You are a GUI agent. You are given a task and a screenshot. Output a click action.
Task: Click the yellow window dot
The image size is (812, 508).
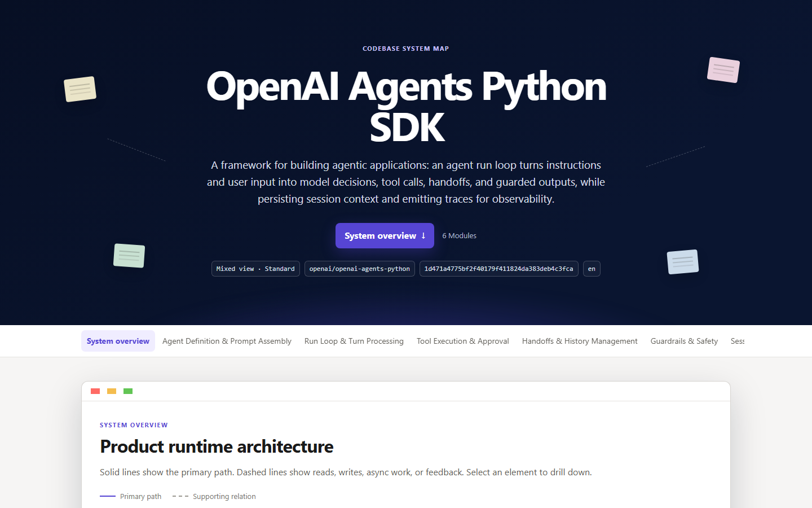click(x=112, y=391)
